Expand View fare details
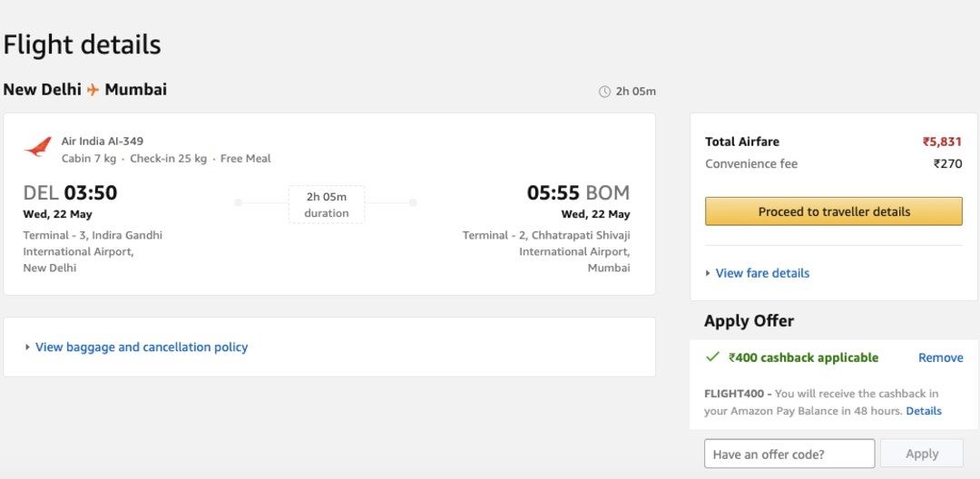Screen dimensions: 980x479 tap(762, 273)
